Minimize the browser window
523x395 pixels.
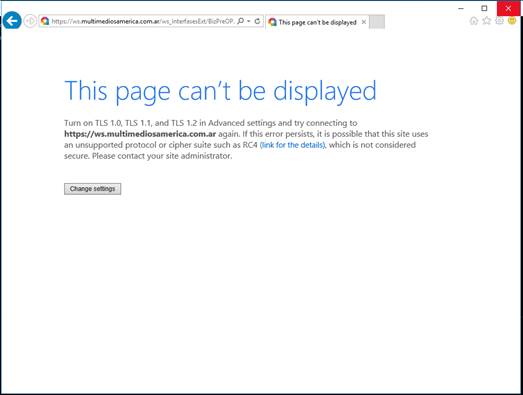click(x=461, y=8)
